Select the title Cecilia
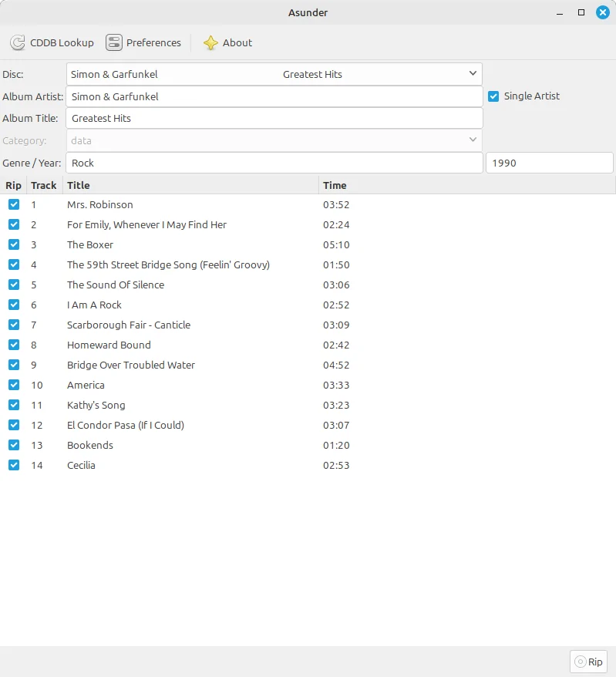The image size is (616, 677). tap(81, 466)
